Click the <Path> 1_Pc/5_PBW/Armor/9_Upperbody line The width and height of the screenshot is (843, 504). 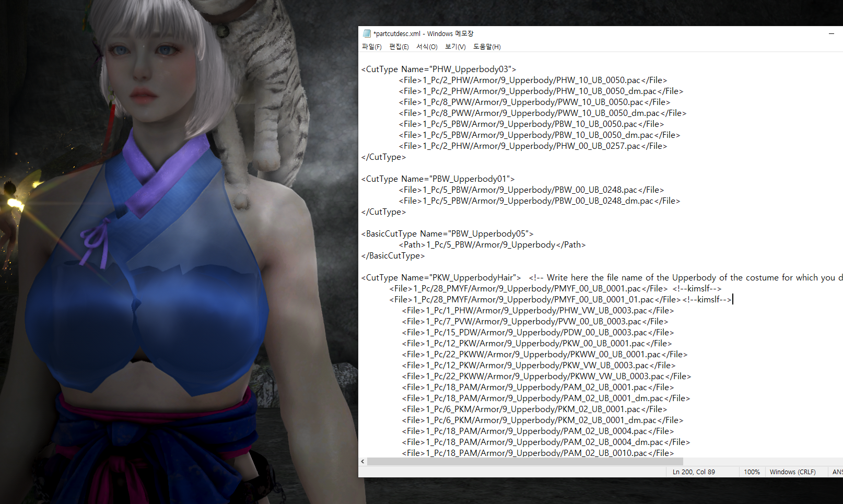pos(492,244)
